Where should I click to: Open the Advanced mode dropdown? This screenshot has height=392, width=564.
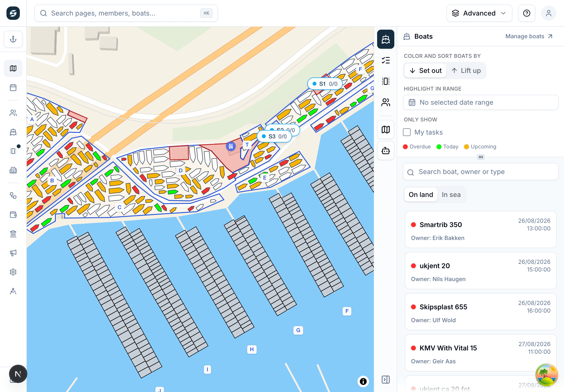(x=479, y=13)
